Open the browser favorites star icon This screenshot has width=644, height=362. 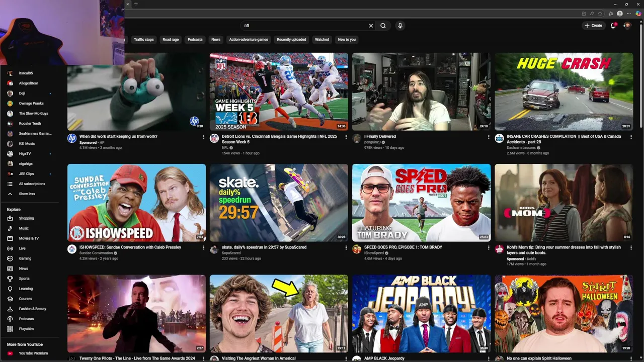pos(610,14)
